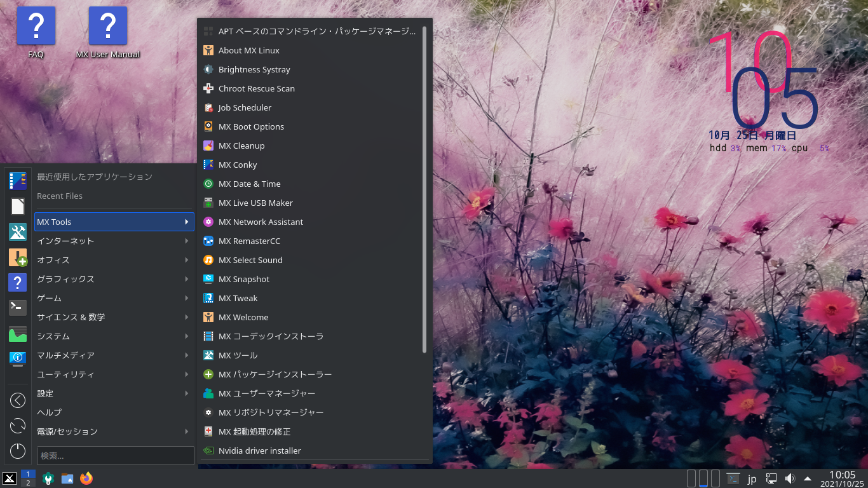Screen dimensions: 868x488
Task: Open the blank document icon in favorites sidebar
Action: click(18, 207)
